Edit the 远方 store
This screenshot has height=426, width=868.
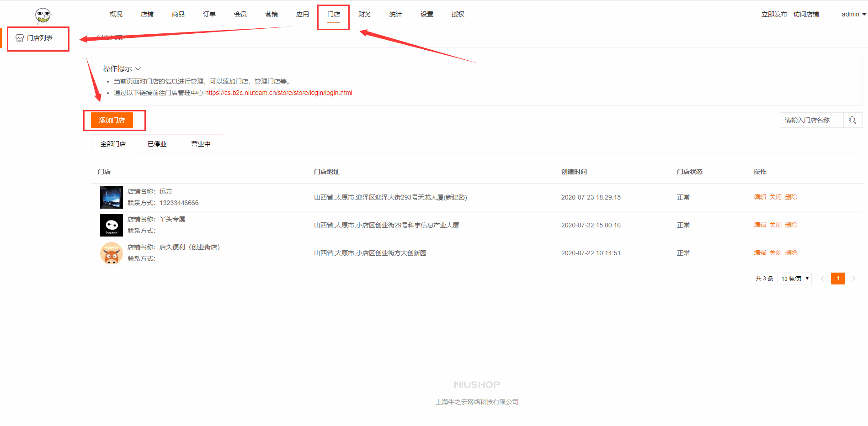point(760,197)
